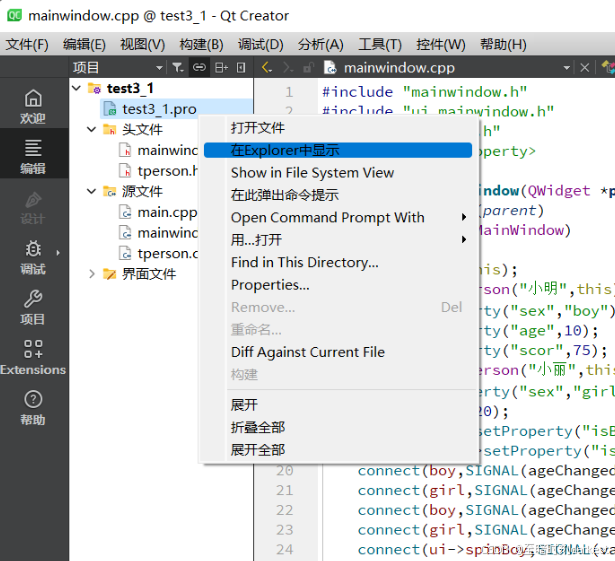Open the Extensions mode
Screen dimensions: 615x561
coord(33,358)
